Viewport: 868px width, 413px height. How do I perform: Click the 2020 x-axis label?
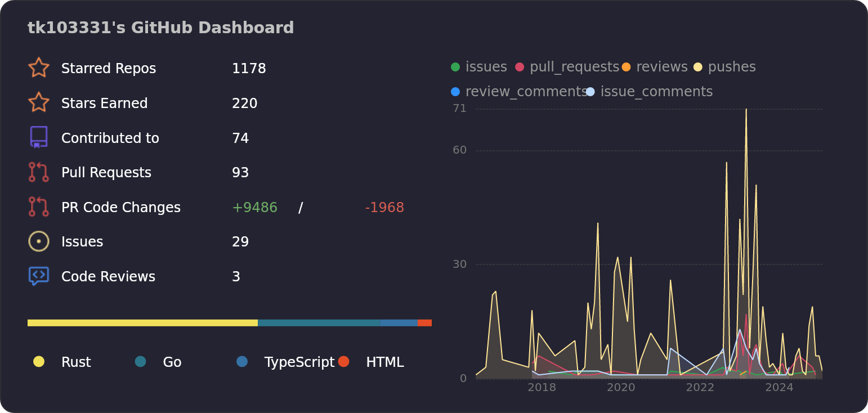[621, 388]
